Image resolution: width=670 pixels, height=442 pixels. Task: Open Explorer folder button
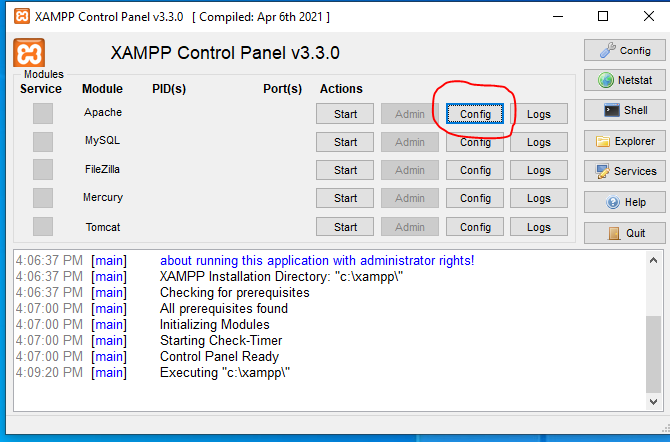(625, 141)
